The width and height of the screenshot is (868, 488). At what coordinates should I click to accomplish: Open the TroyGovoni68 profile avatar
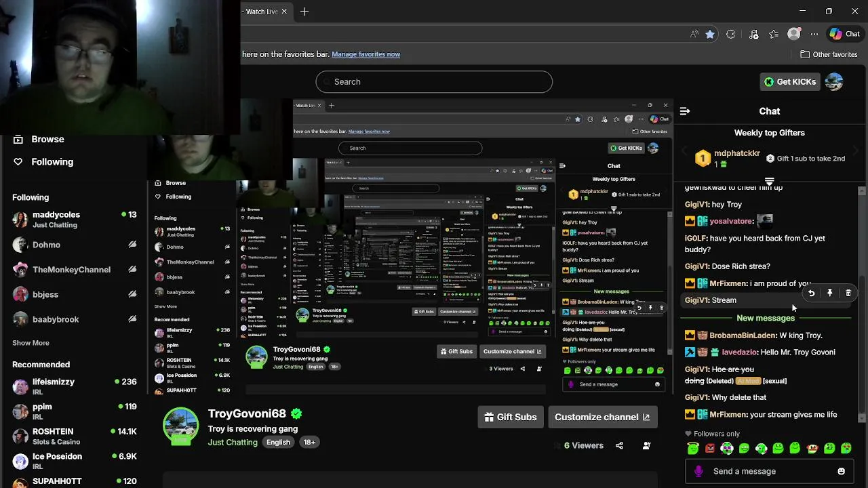pyautogui.click(x=180, y=426)
